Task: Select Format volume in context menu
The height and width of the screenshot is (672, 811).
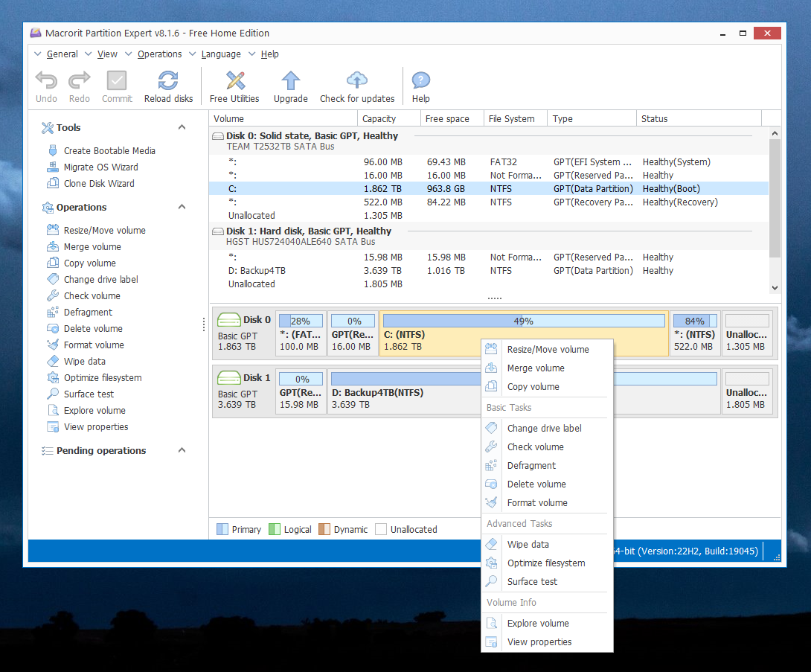Action: 547,502
